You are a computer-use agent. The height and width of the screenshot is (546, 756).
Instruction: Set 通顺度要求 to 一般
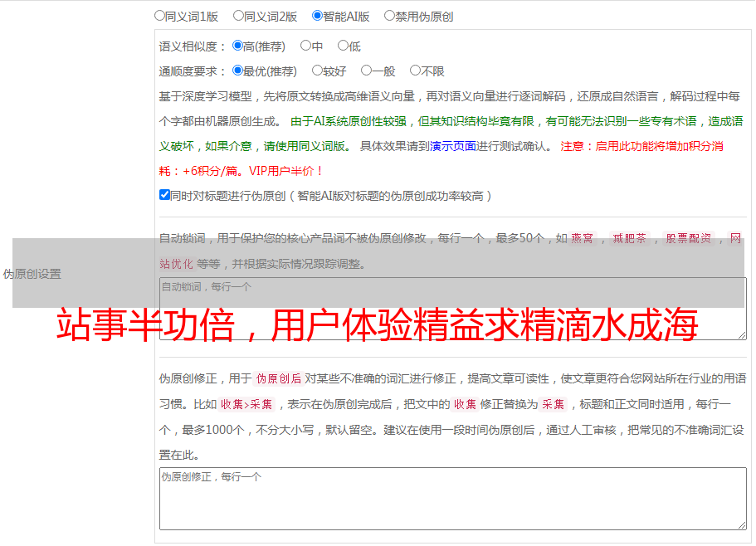click(367, 71)
